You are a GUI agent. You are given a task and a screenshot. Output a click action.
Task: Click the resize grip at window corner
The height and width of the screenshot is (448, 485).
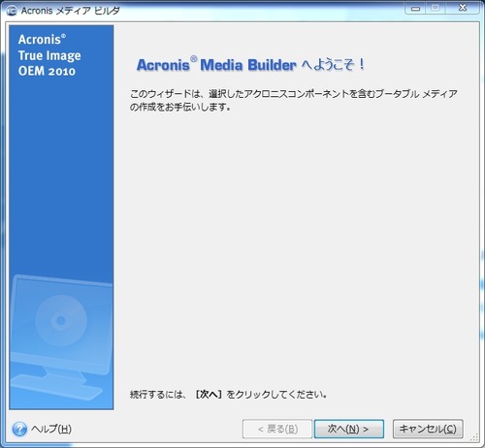point(474,437)
